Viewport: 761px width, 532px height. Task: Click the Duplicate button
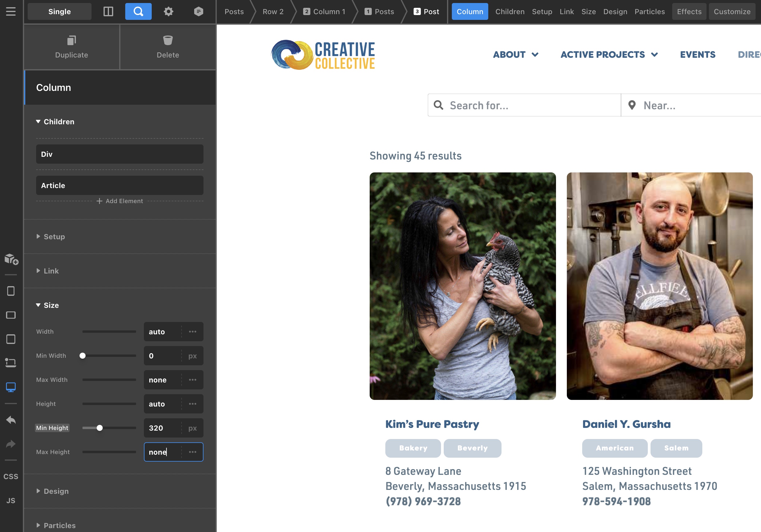72,47
